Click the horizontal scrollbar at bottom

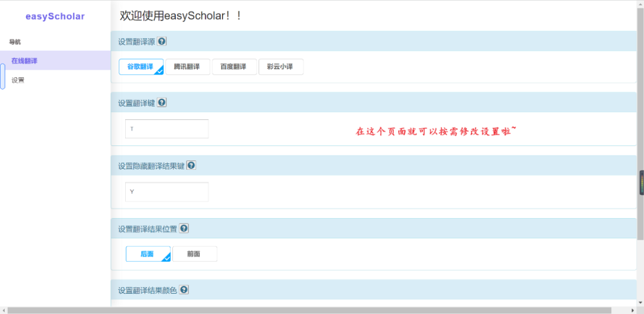coord(309,310)
